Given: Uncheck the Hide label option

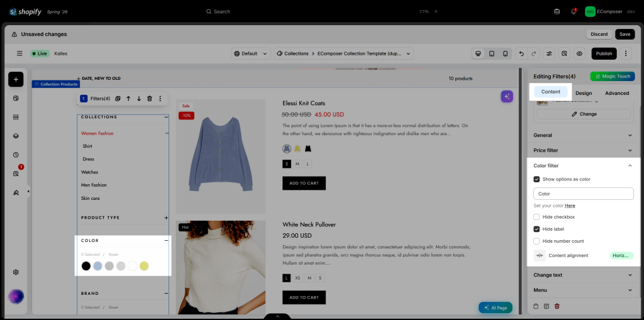Looking at the screenshot, I should (x=536, y=229).
